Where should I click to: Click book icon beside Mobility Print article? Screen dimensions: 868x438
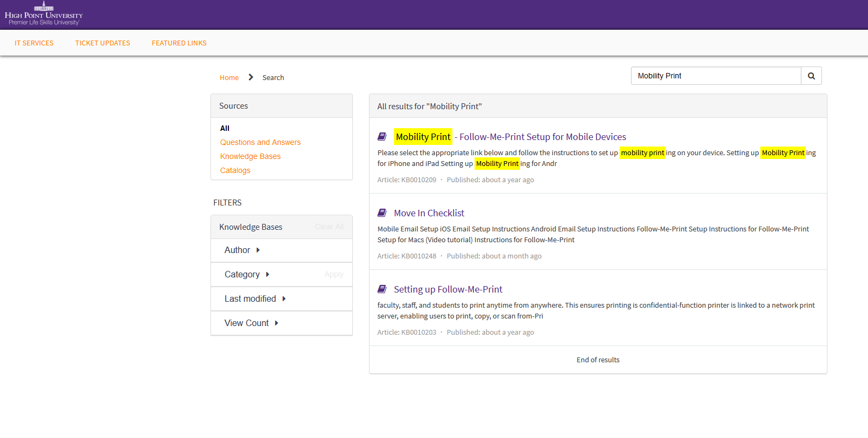pyautogui.click(x=382, y=137)
